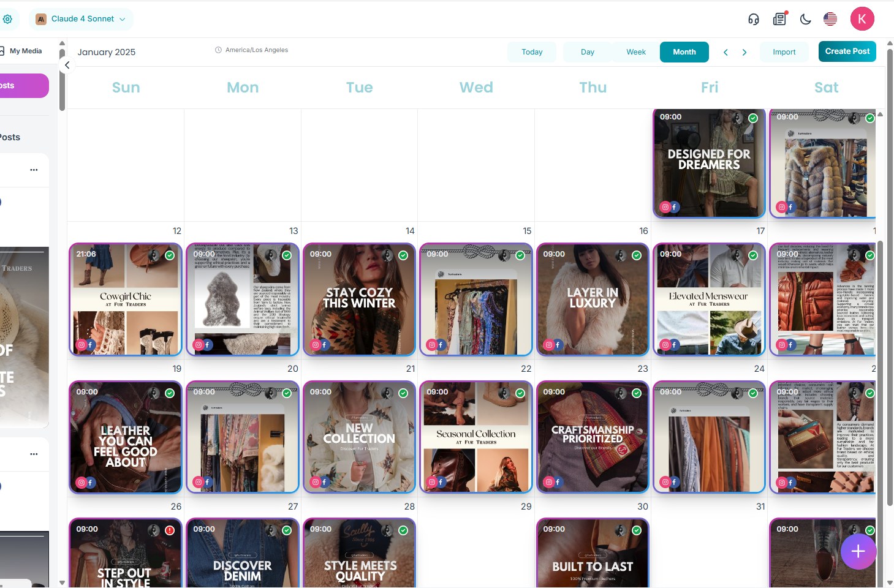Collapse the left sidebar with the chevron
The image size is (894, 588).
[67, 65]
